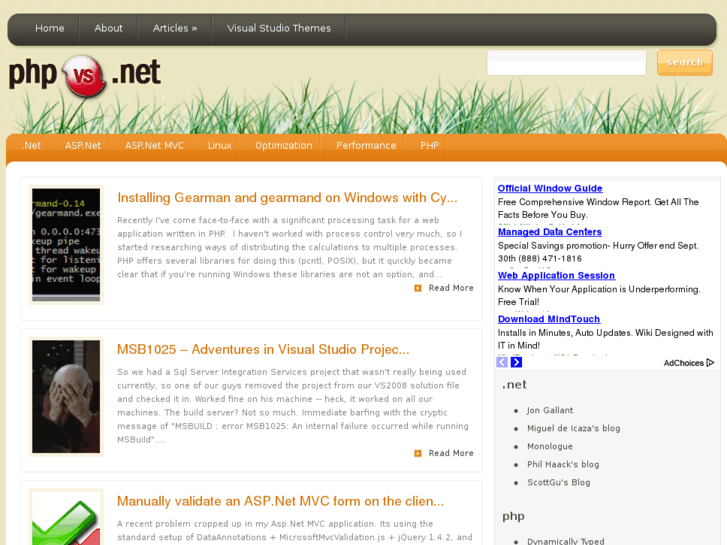The height and width of the screenshot is (545, 727).
Task: Click the ad carousel previous arrow
Action: (x=502, y=362)
